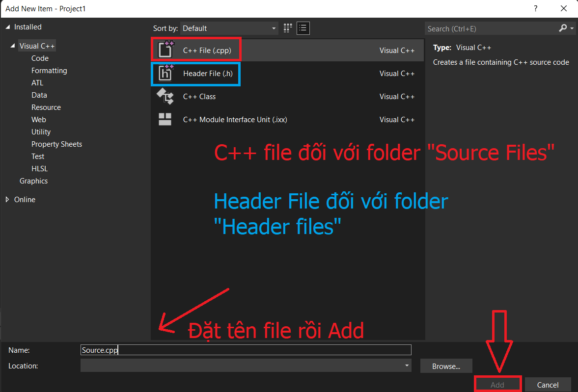The image size is (578, 392).
Task: Open the Graphics category
Action: 33,181
